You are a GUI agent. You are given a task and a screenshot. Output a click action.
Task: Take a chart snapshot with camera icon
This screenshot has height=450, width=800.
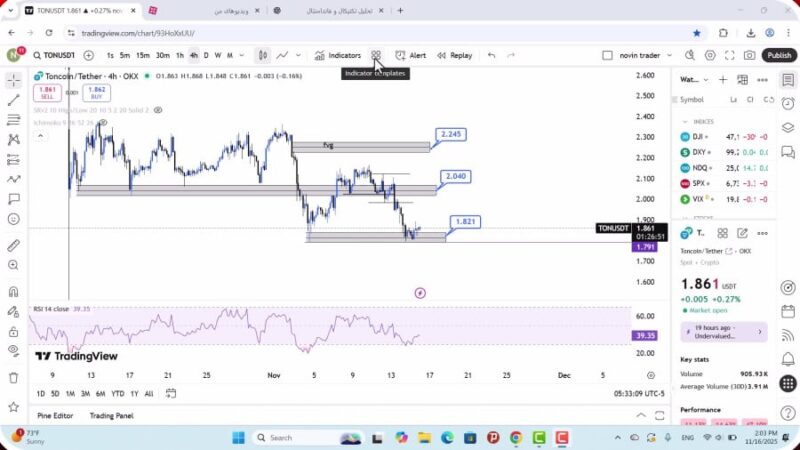pos(750,56)
